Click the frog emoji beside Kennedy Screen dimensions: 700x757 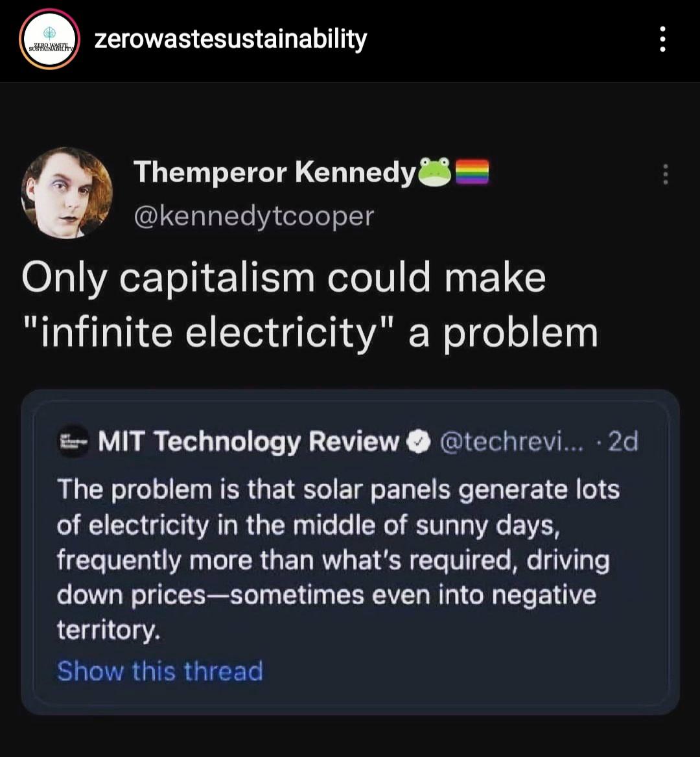click(x=436, y=173)
